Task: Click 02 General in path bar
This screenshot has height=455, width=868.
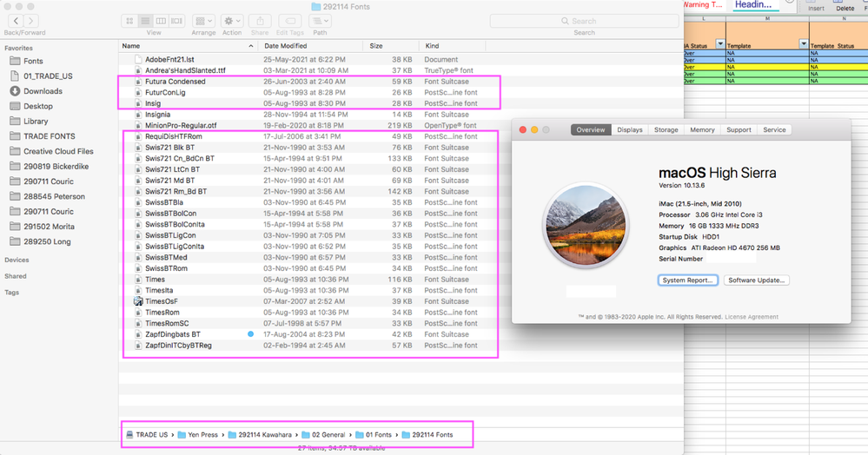Action: 322,434
